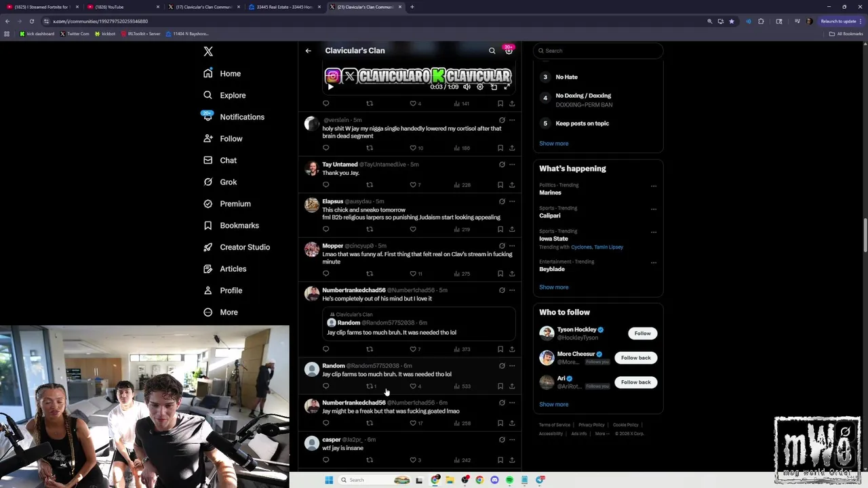Toggle video volume speaker icon
This screenshot has width=868, height=488.
(x=467, y=87)
